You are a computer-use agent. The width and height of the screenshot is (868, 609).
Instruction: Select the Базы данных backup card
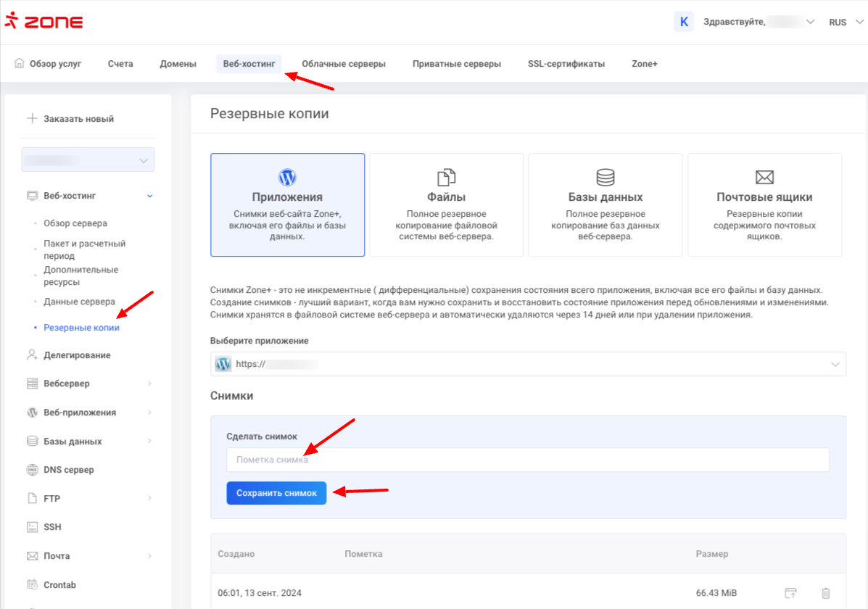(605, 204)
